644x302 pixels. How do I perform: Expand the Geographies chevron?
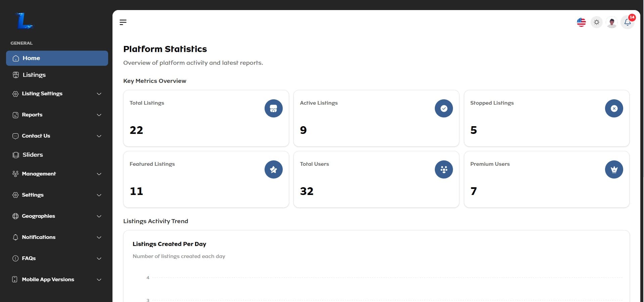[99, 216]
